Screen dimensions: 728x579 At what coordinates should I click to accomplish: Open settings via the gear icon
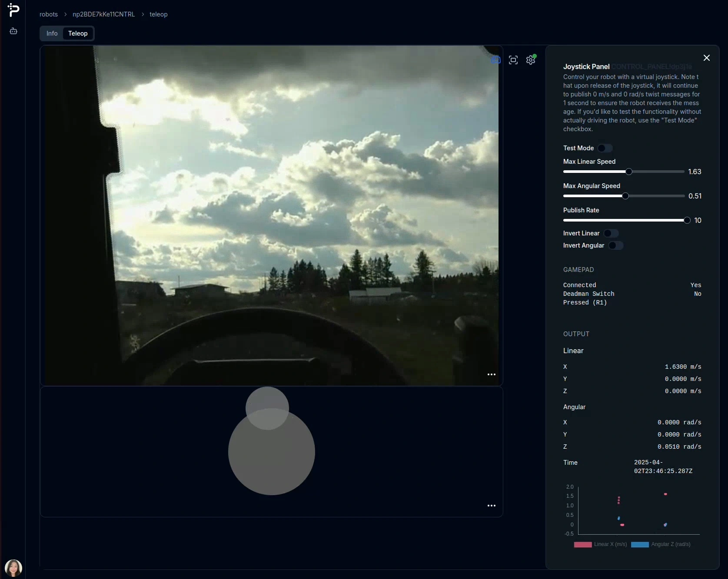(x=531, y=60)
